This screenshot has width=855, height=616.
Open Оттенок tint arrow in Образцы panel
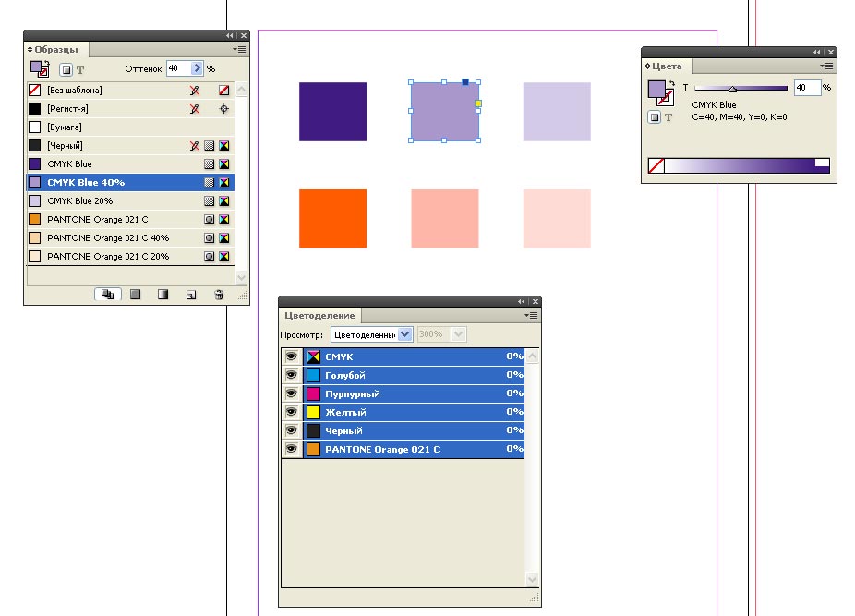(197, 68)
